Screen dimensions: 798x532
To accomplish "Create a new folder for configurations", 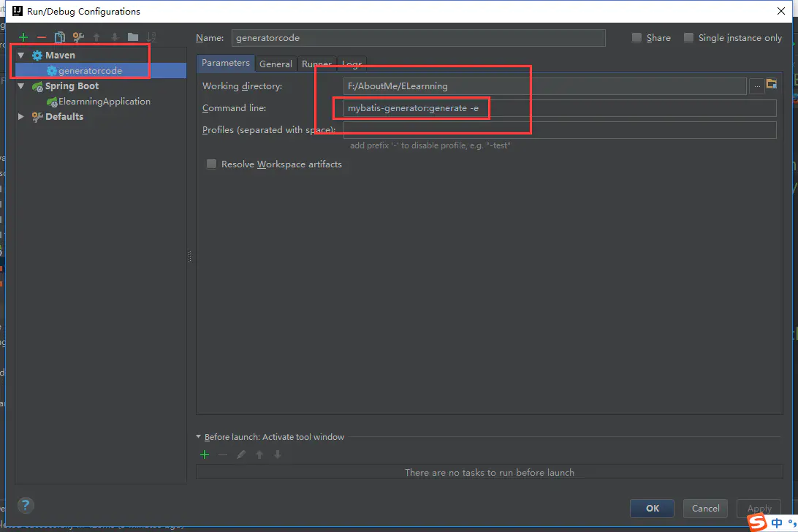I will pyautogui.click(x=133, y=37).
